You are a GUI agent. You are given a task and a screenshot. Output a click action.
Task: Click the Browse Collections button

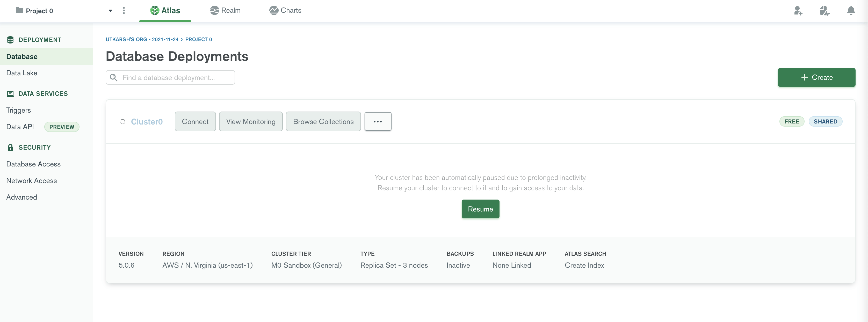coord(323,122)
